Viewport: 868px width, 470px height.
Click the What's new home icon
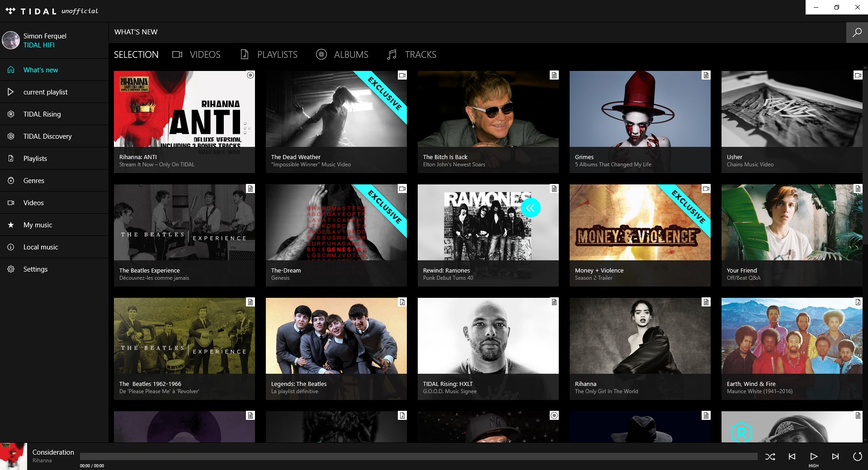(x=11, y=70)
